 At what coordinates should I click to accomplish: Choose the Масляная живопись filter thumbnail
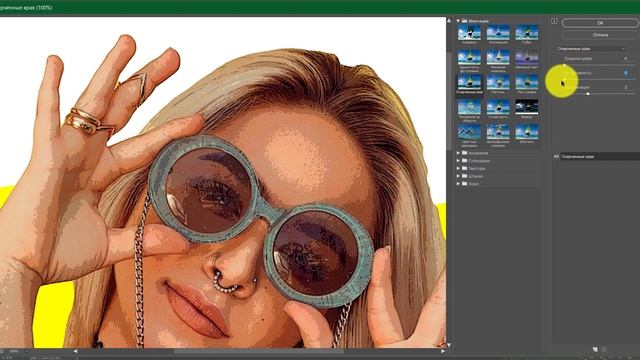click(498, 57)
